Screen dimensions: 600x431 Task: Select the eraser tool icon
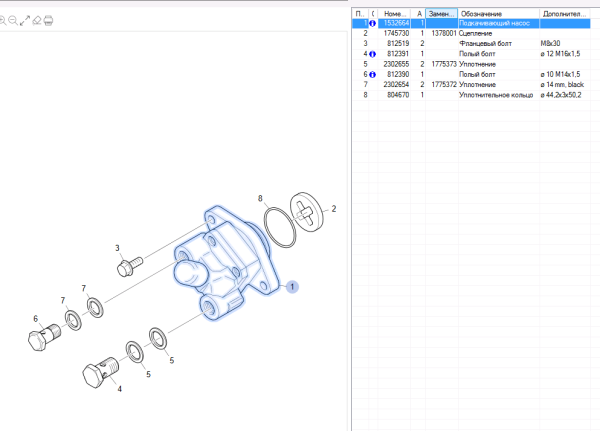click(x=37, y=20)
